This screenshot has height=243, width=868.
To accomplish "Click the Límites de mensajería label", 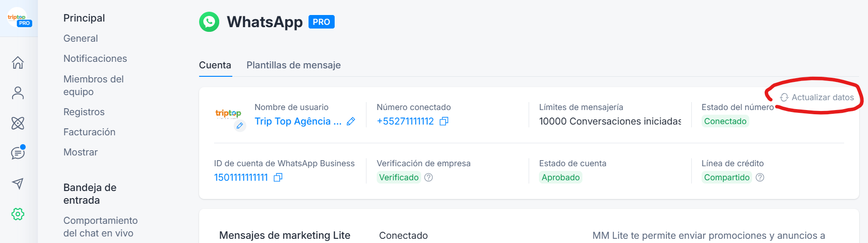I will 581,107.
